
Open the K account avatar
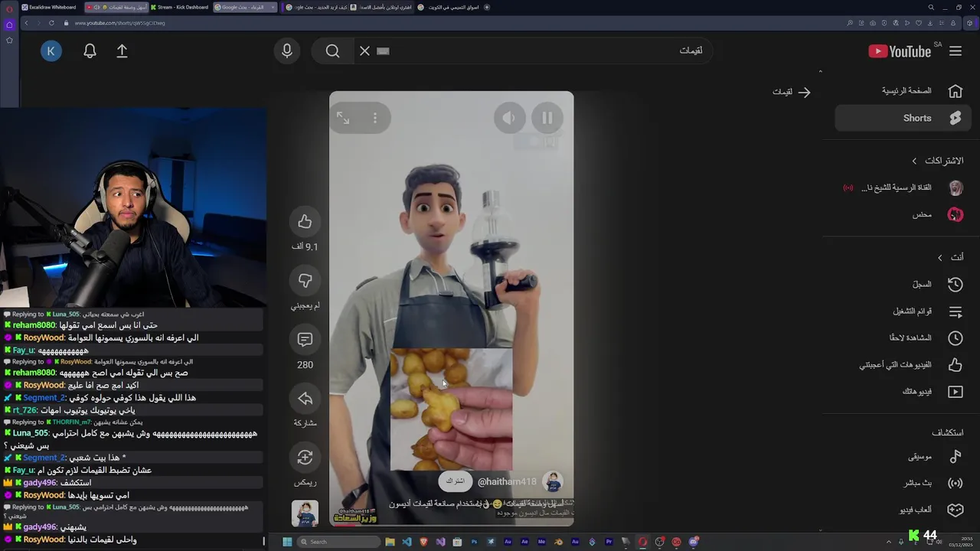click(x=51, y=51)
